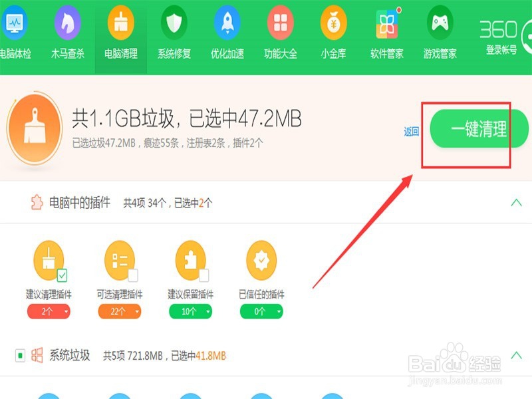The image size is (532, 399).
Task: Click the 返回 back link
Action: [x=411, y=132]
